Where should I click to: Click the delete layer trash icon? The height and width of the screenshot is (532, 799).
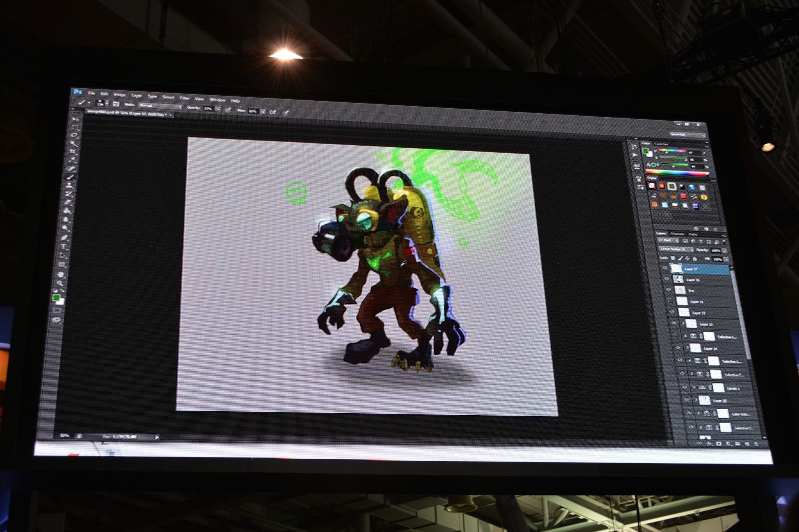click(756, 443)
